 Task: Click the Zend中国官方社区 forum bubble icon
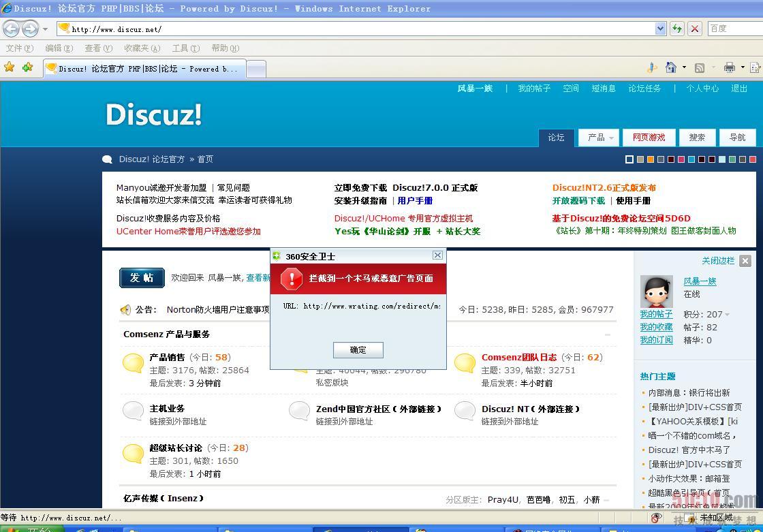tap(299, 411)
